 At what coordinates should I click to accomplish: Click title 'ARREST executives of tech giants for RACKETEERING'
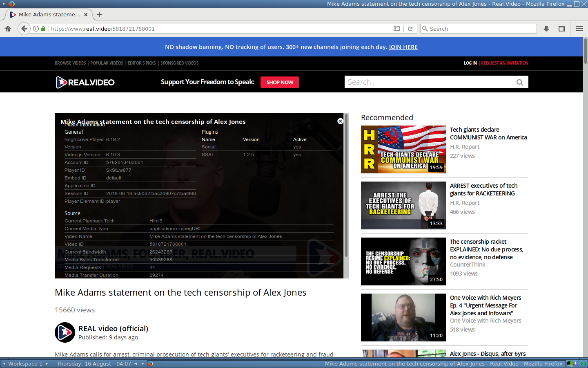coord(484,189)
